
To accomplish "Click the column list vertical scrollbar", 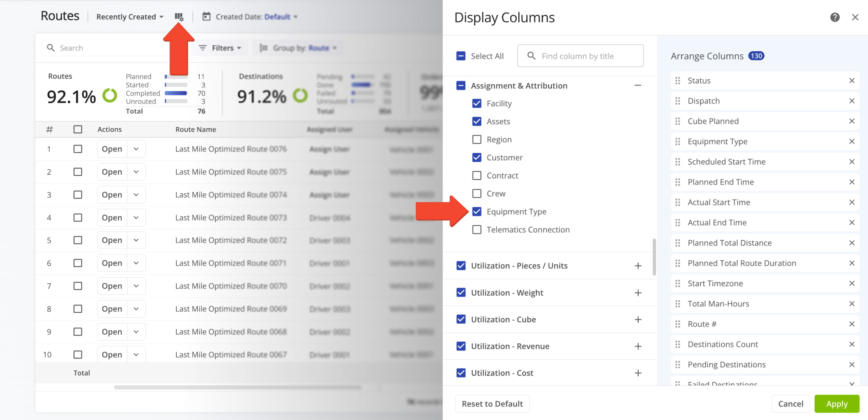I will [x=654, y=257].
